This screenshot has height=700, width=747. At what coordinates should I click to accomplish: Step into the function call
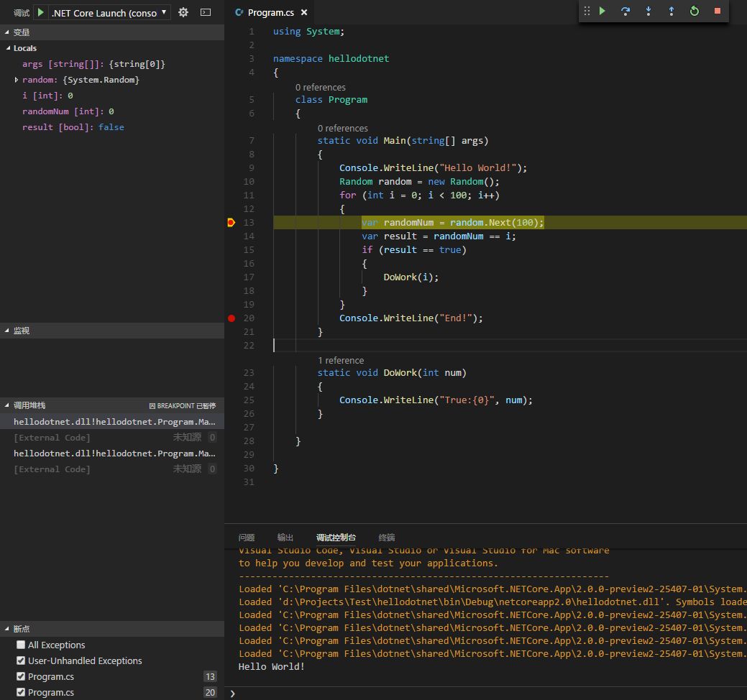coord(649,11)
